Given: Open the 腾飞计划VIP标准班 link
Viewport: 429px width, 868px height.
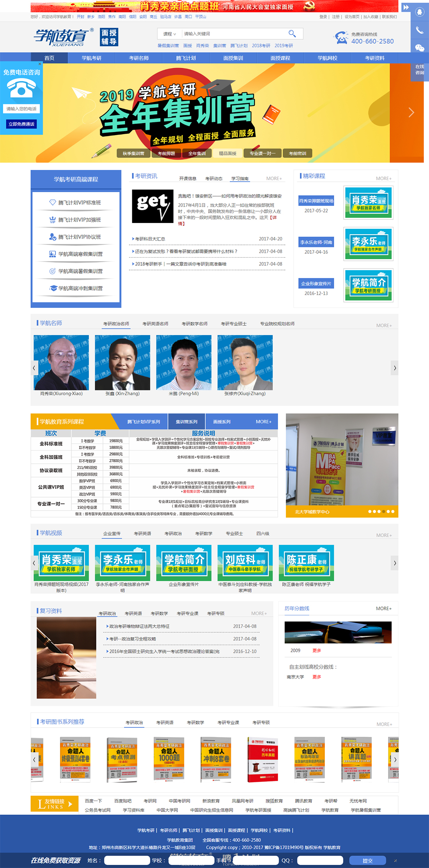Looking at the screenshot, I should 80,203.
